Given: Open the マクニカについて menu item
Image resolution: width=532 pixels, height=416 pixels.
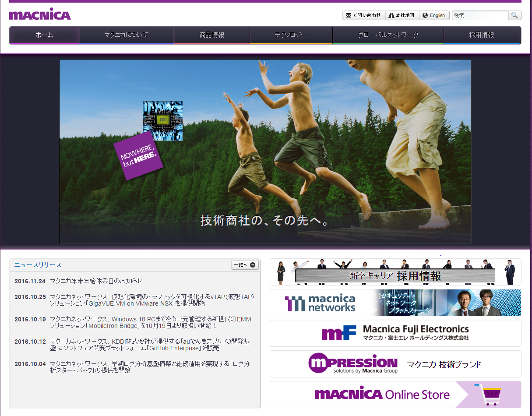Looking at the screenshot, I should click(127, 35).
